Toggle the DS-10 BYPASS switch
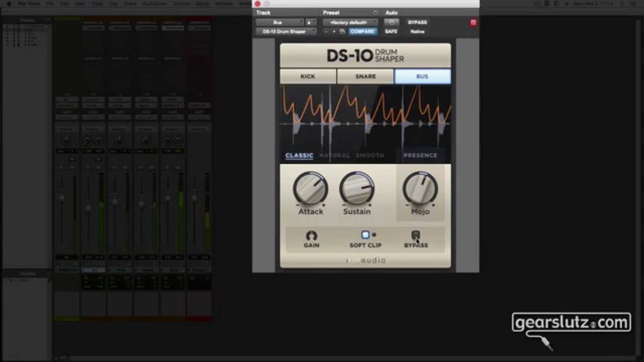The width and height of the screenshot is (644, 362). (x=416, y=235)
